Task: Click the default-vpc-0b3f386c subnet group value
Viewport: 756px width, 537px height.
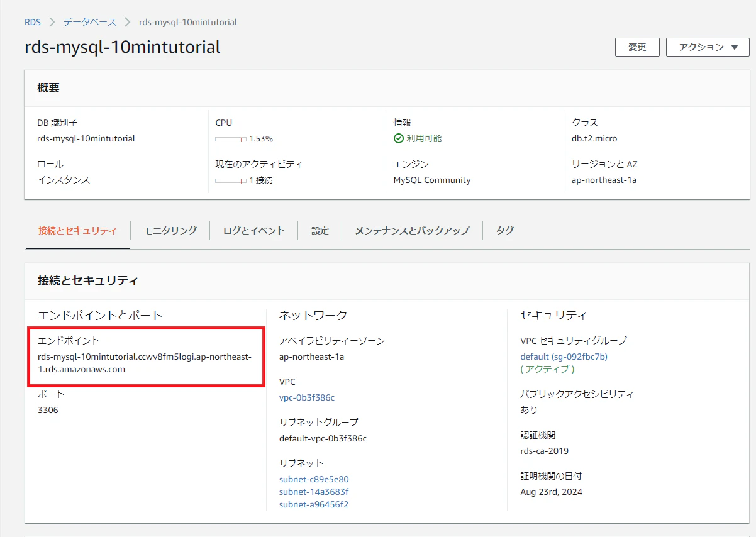Action: point(323,438)
